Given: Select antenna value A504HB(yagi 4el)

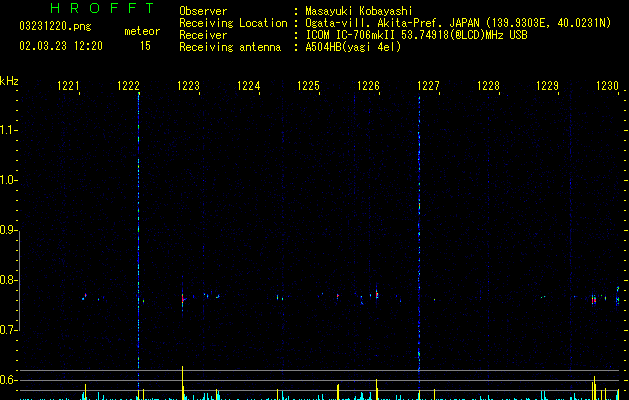Looking at the screenshot, I should coord(353,47).
